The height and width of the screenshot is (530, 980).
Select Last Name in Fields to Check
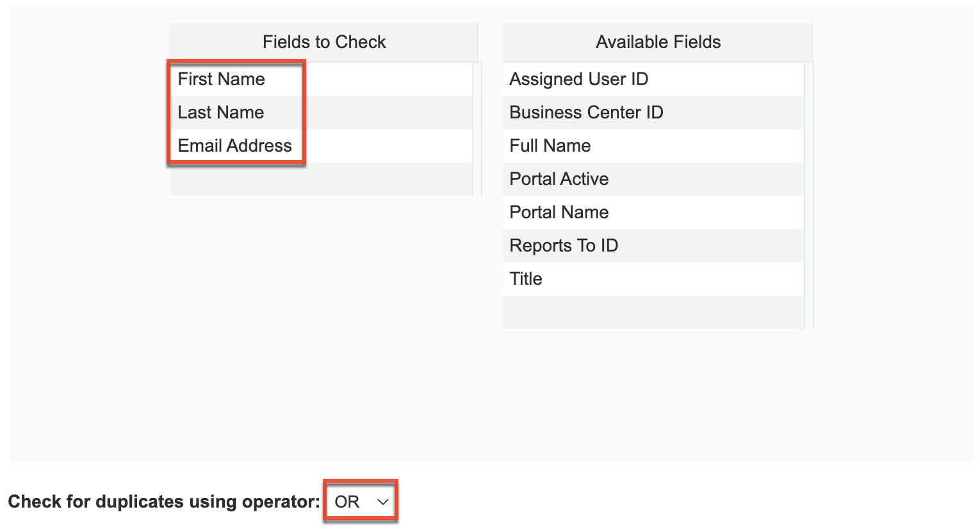click(x=222, y=112)
